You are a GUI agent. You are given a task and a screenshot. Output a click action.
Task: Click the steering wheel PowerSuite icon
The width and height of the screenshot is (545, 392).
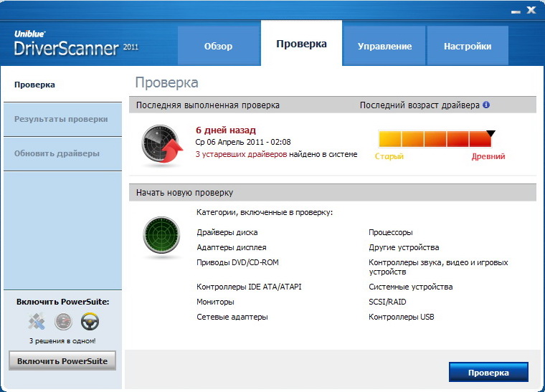tap(90, 320)
